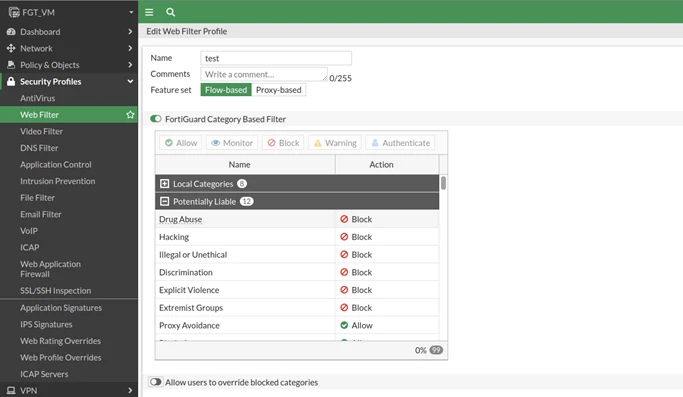Screen dimensions: 683x397
Task: Click the Name column header
Action: [x=245, y=165]
